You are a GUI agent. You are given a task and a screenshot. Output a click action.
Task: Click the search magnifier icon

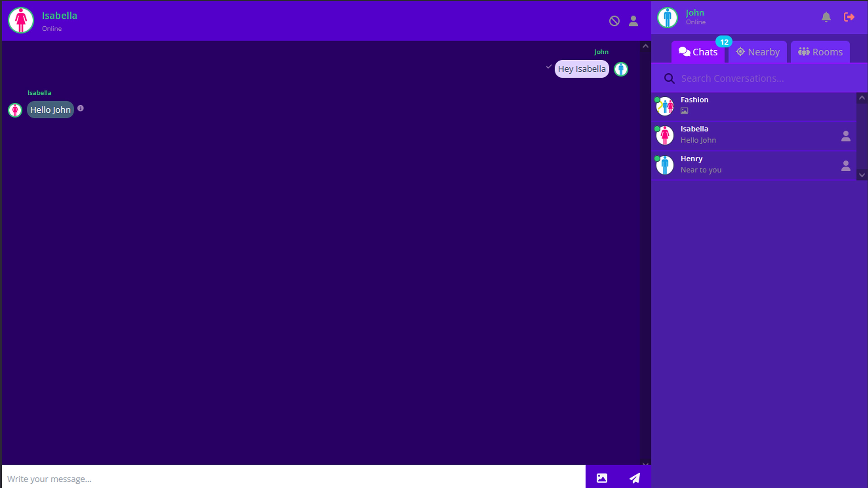coord(669,78)
